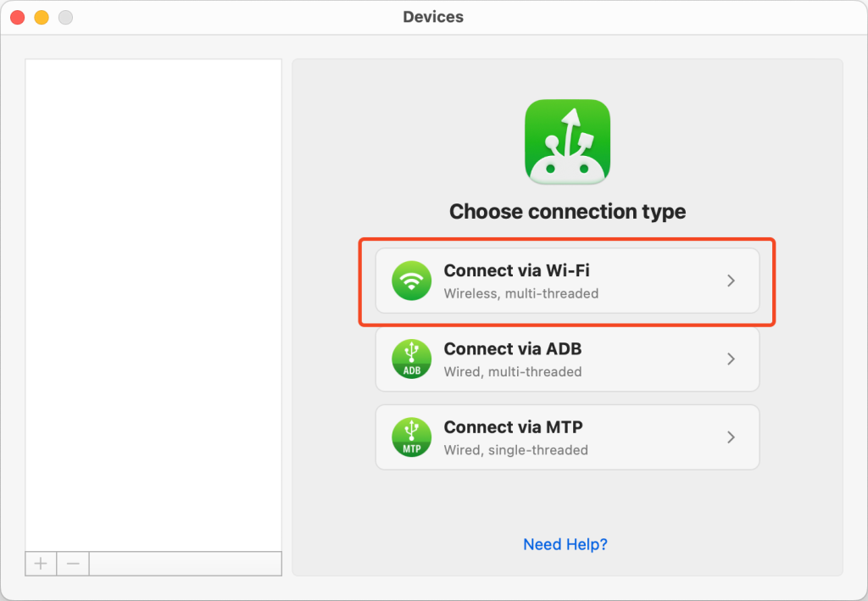Click the Choose connection type heading

[567, 211]
